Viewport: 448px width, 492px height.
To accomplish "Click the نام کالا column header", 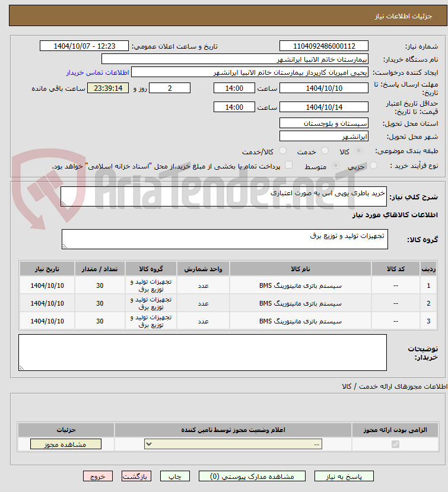I will [x=301, y=269].
